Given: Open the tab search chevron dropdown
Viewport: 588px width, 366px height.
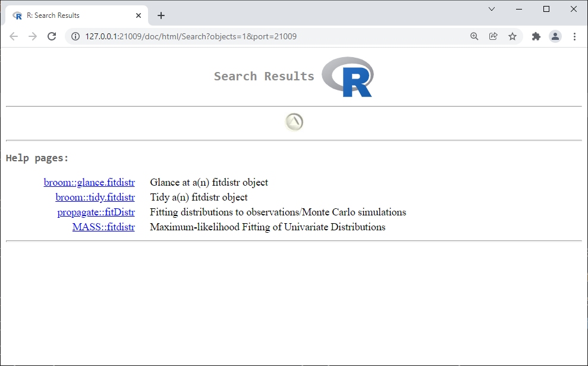Looking at the screenshot, I should pyautogui.click(x=492, y=9).
